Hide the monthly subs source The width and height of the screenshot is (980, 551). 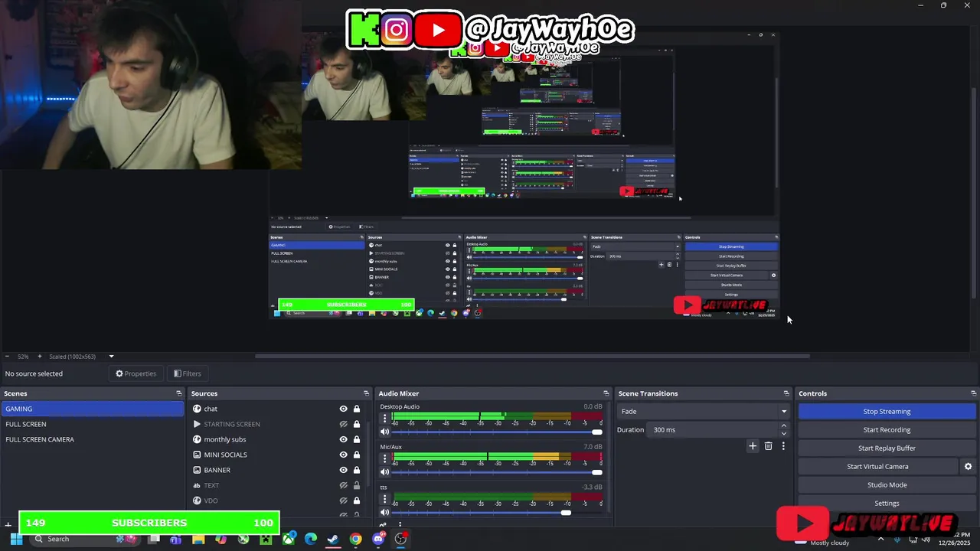344,439
